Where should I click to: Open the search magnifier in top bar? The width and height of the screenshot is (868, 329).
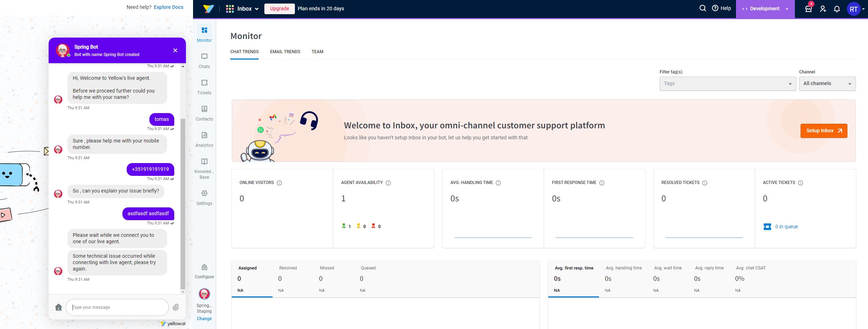click(702, 8)
